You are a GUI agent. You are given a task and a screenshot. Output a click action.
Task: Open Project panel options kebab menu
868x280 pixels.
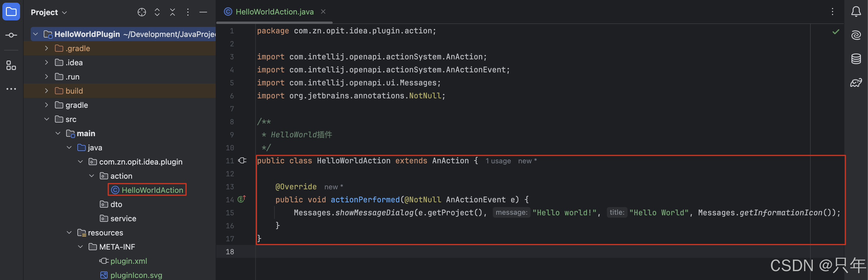click(188, 12)
